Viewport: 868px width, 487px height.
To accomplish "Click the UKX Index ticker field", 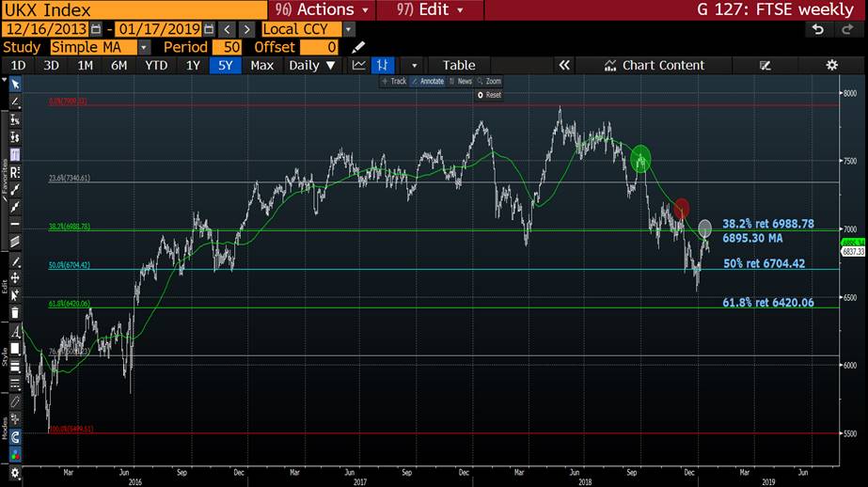I will [134, 9].
